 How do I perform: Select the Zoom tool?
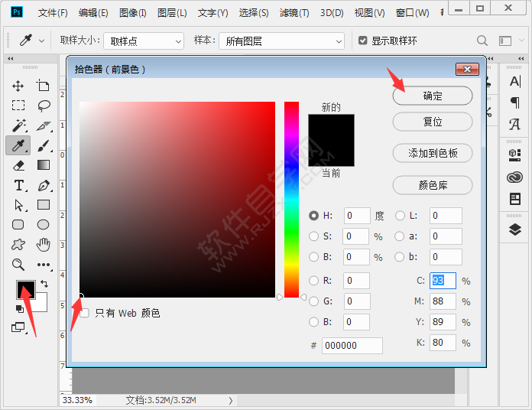point(18,265)
